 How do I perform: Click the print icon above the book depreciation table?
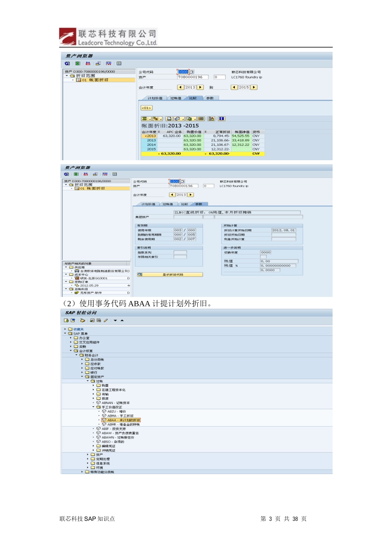[x=169, y=119]
